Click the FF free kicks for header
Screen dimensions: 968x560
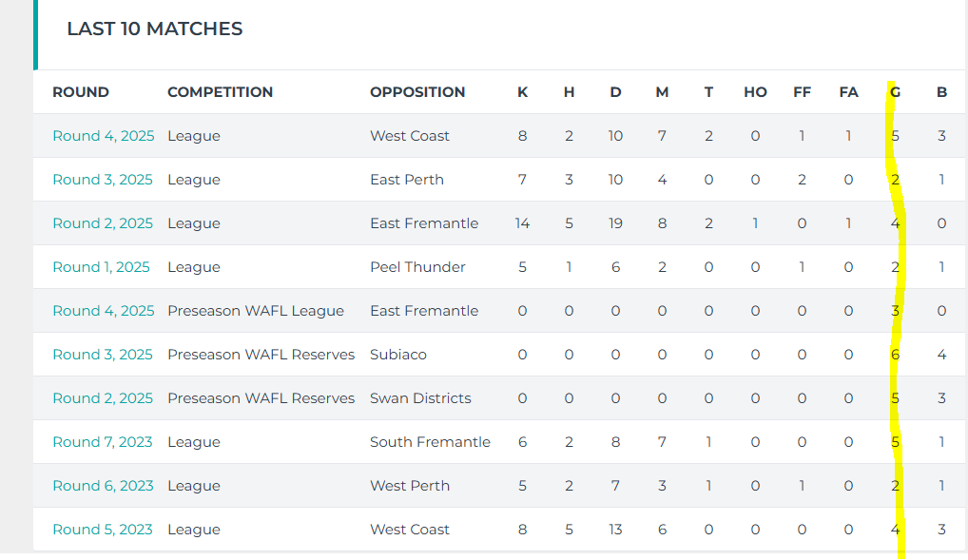(x=802, y=92)
